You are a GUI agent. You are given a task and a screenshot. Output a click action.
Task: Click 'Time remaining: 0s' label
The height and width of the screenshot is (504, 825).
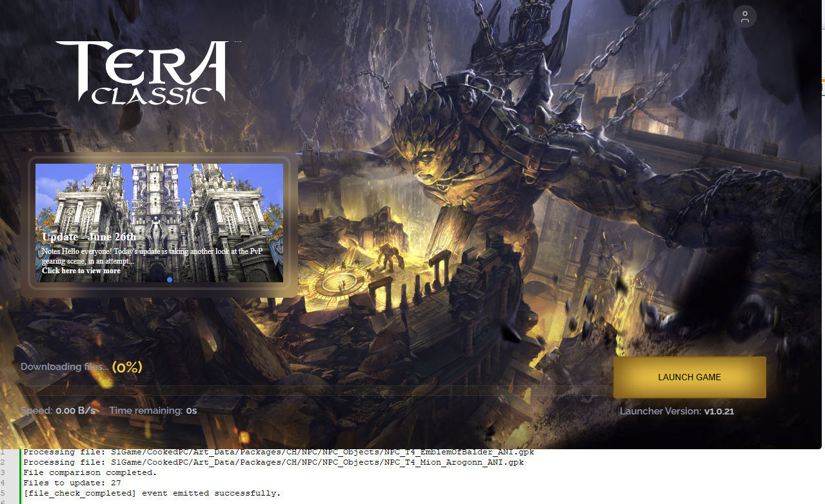tap(153, 411)
